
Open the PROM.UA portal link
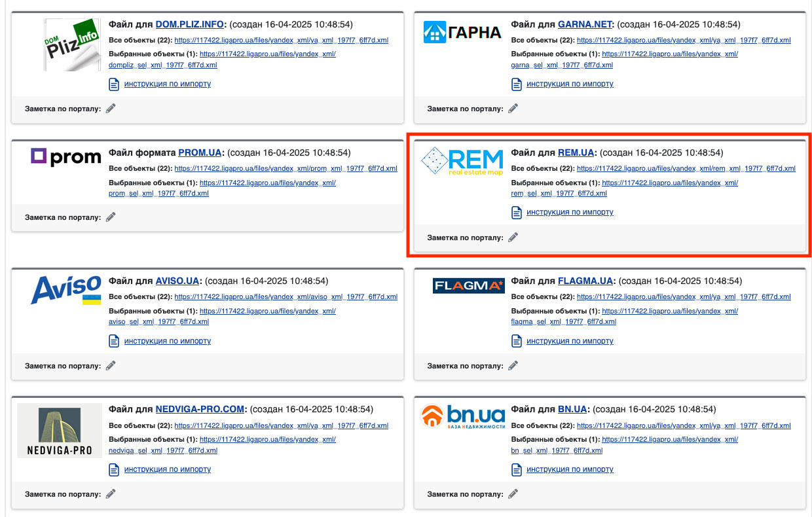200,153
